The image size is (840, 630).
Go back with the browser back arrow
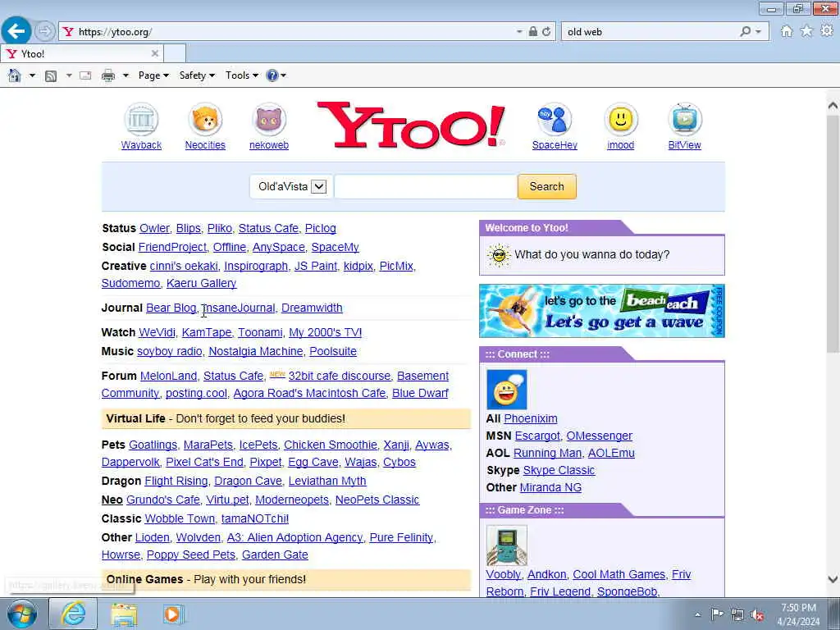point(16,31)
